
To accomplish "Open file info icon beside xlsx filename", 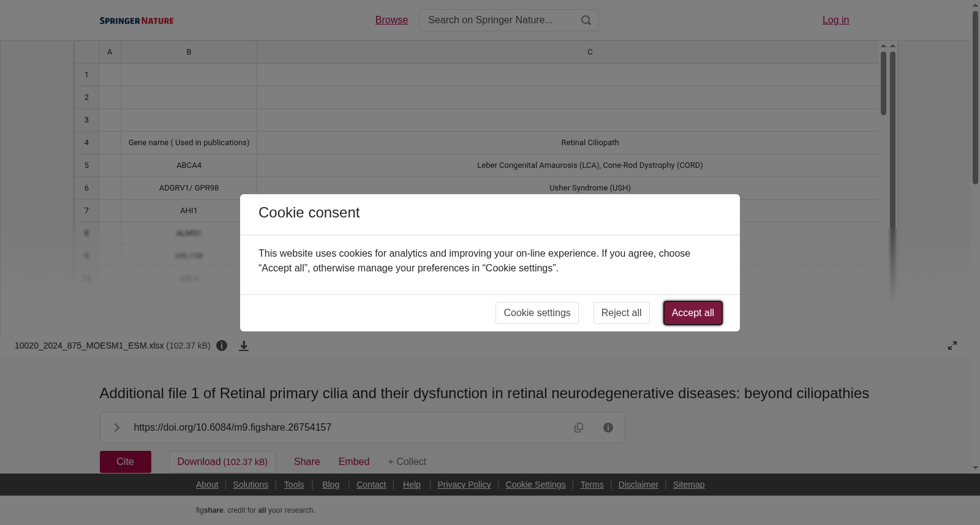I will (x=222, y=346).
